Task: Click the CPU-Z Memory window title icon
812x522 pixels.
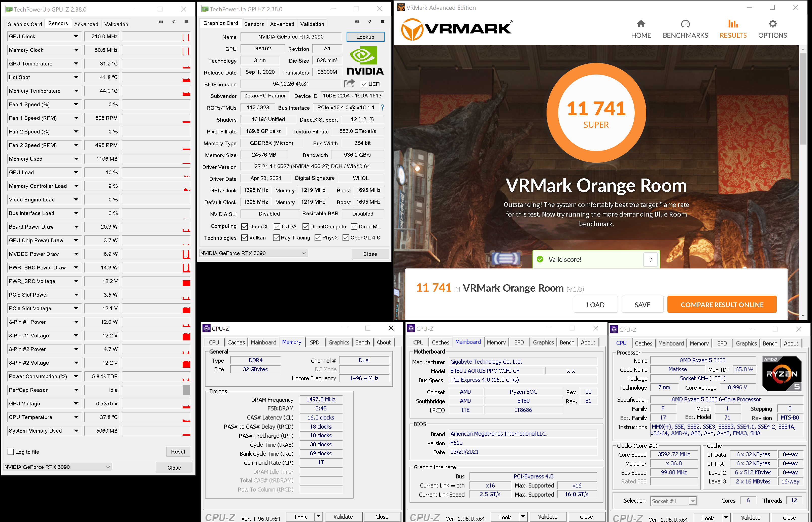Action: click(x=207, y=328)
